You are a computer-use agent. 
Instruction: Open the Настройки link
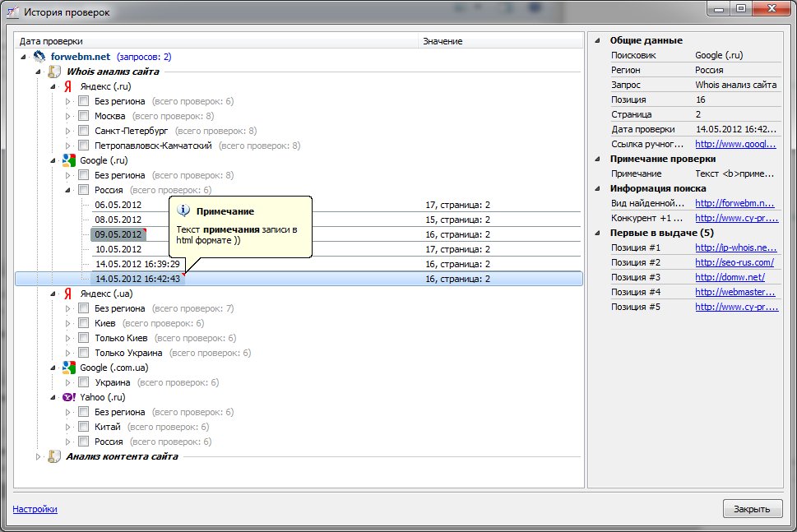click(x=35, y=509)
